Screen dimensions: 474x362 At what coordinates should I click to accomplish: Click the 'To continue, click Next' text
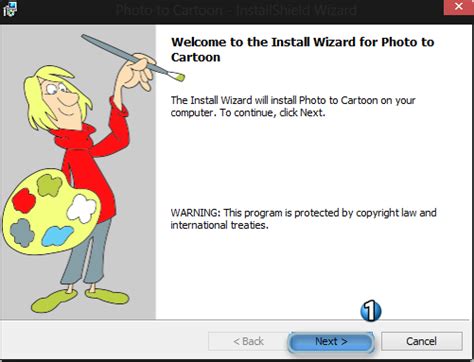(x=273, y=113)
